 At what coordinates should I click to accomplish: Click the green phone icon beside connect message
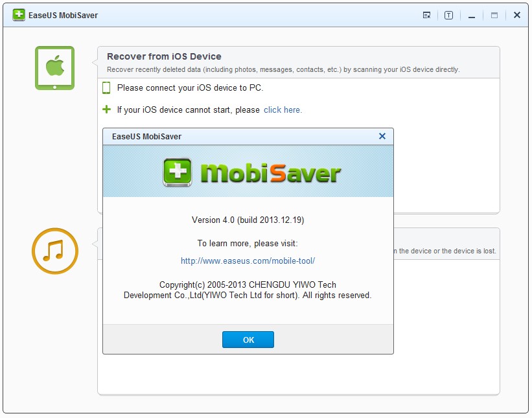pyautogui.click(x=106, y=88)
